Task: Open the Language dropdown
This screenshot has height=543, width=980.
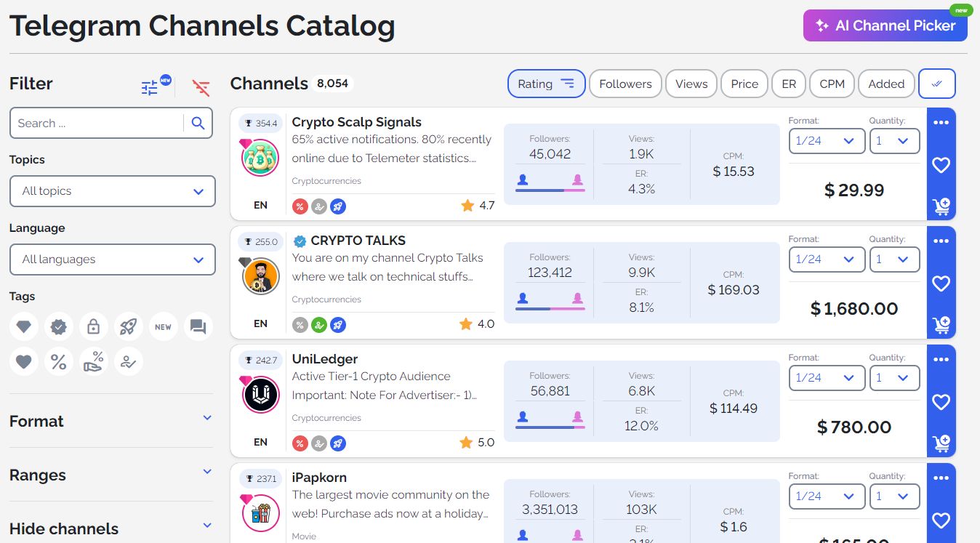Action: click(113, 260)
